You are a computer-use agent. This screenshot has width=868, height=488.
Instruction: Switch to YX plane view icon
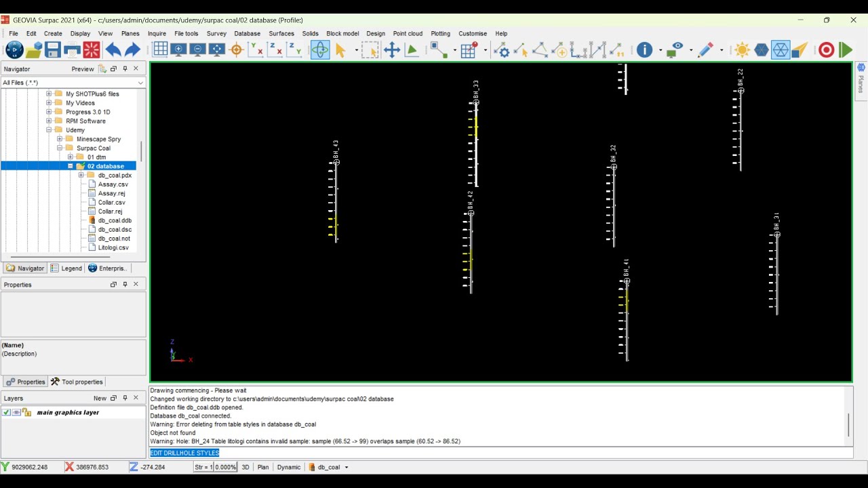[256, 49]
